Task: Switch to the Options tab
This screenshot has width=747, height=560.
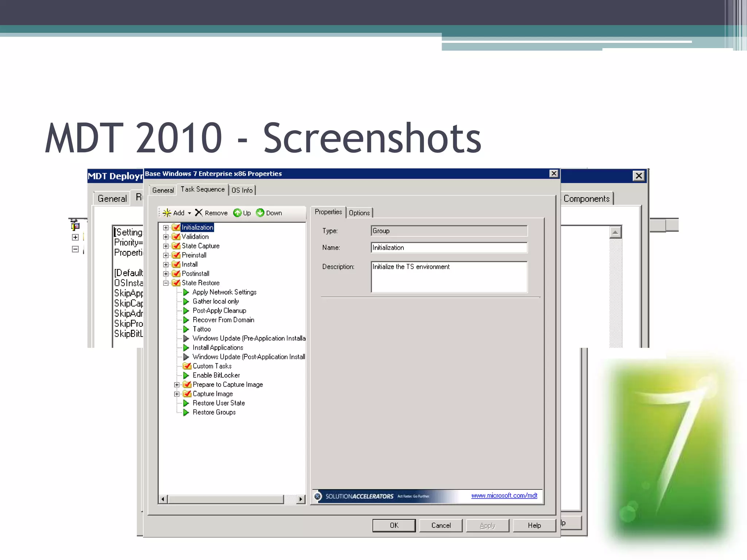Action: pos(359,213)
